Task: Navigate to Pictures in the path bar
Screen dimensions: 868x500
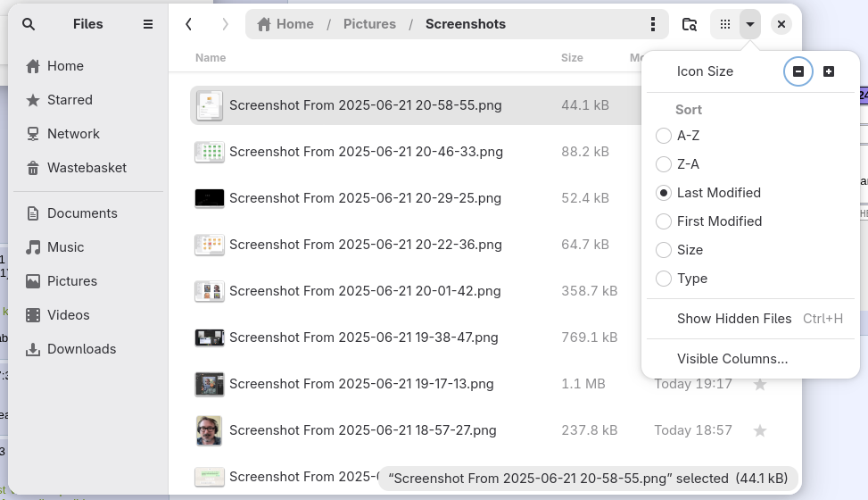Action: point(369,24)
